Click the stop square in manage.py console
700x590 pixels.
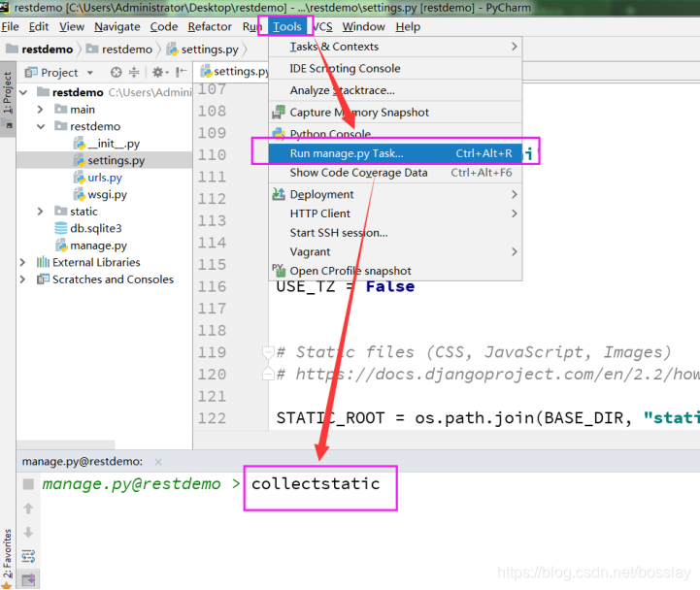coord(28,484)
